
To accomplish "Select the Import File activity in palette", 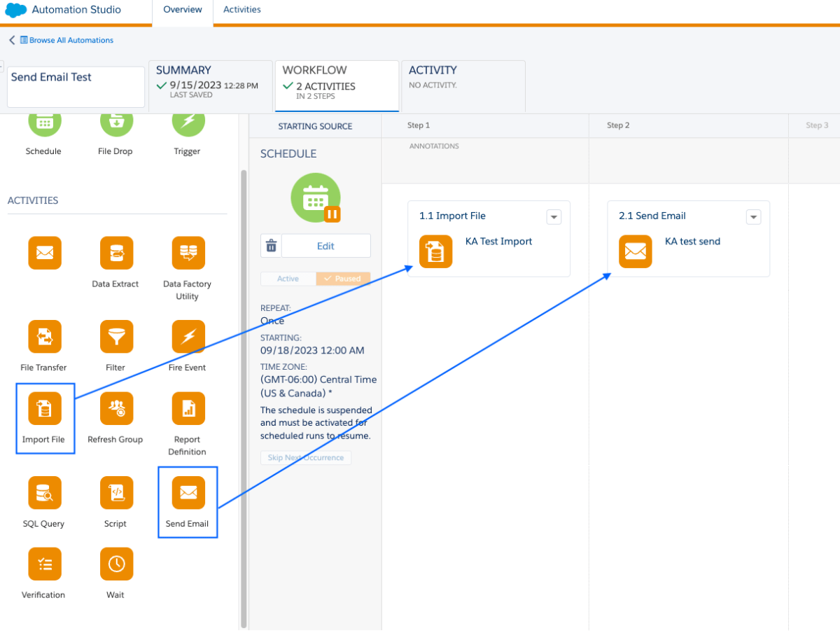I will tap(45, 408).
